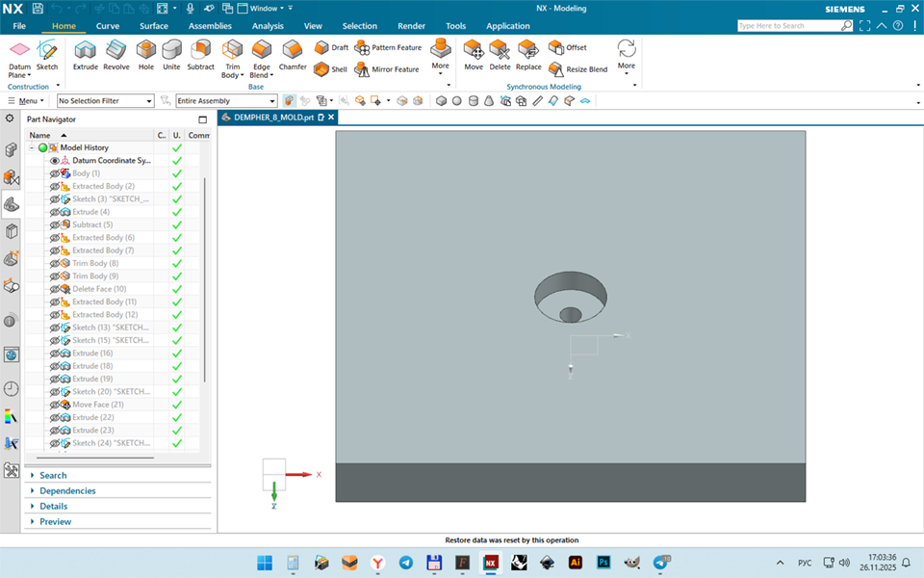924x578 pixels.
Task: Maximize the Part Navigator panel
Action: tap(203, 119)
